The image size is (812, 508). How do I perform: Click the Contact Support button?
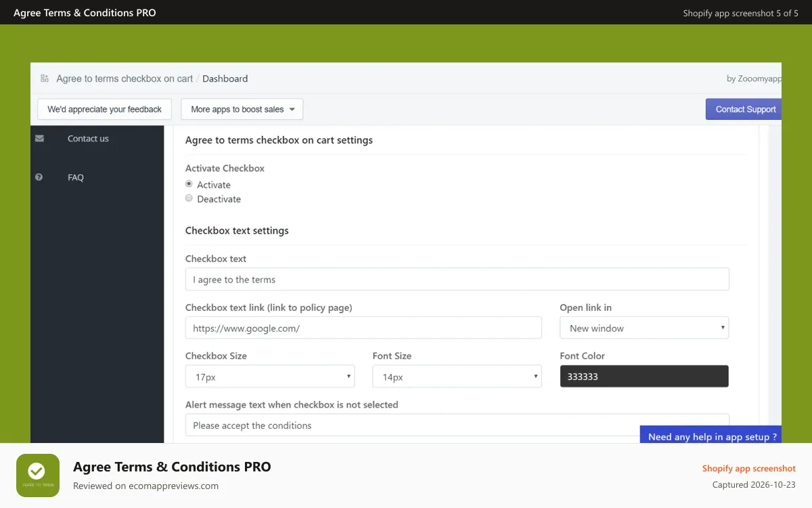click(744, 109)
